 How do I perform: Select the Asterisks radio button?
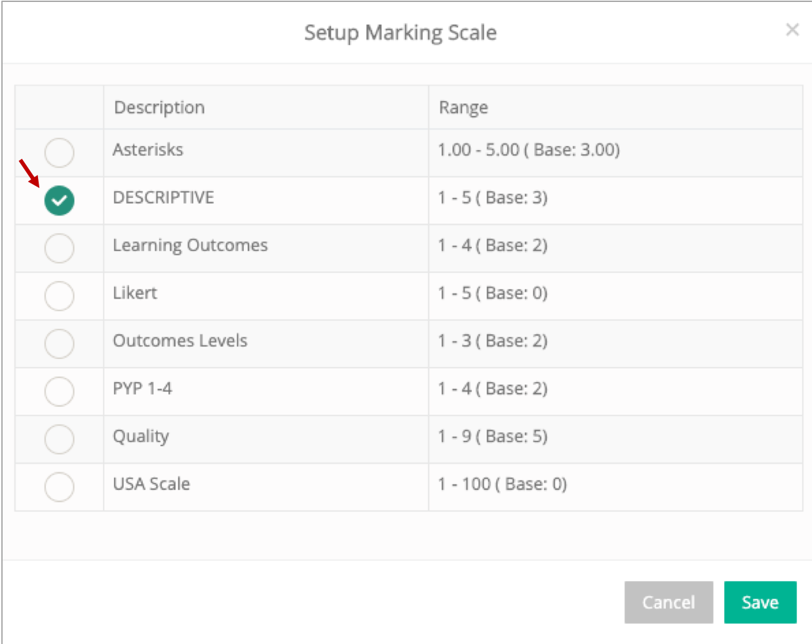coord(59,153)
